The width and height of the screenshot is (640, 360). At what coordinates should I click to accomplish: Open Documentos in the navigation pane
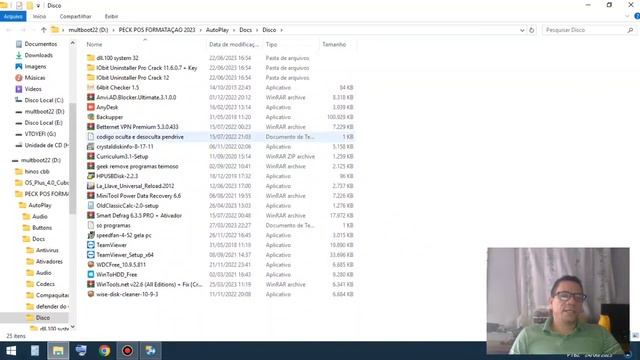tap(40, 44)
